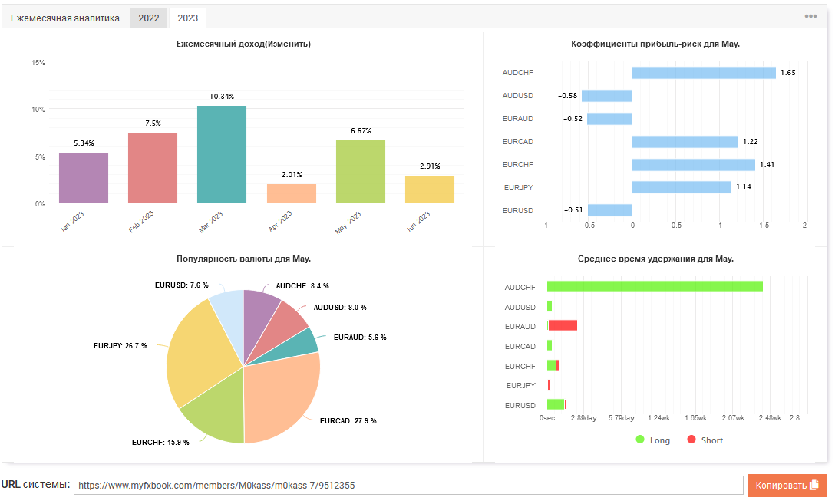Viewport: 835px width, 504px height.
Task: Click the 'Среднее время удержания для May.' title
Action: [x=655, y=259]
